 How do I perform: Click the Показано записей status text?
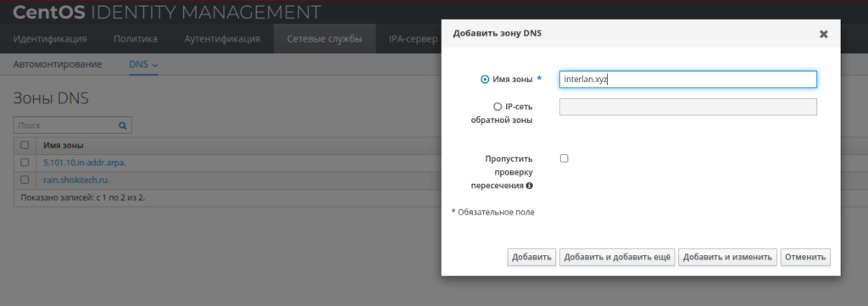point(83,198)
